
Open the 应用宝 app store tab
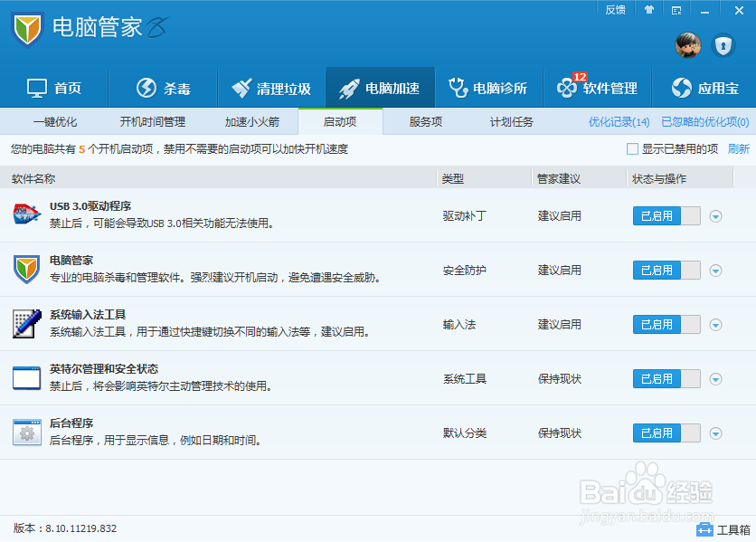705,89
